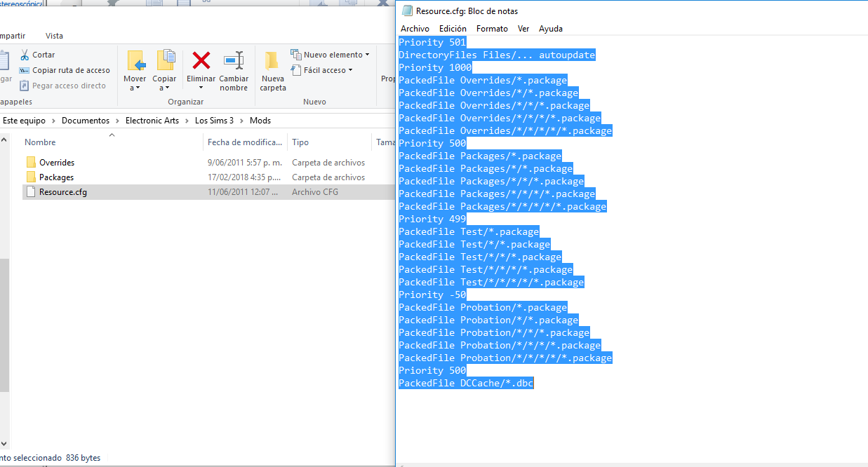This screenshot has width=868, height=467.
Task: Go to Documentos in the address bar
Action: tap(86, 121)
